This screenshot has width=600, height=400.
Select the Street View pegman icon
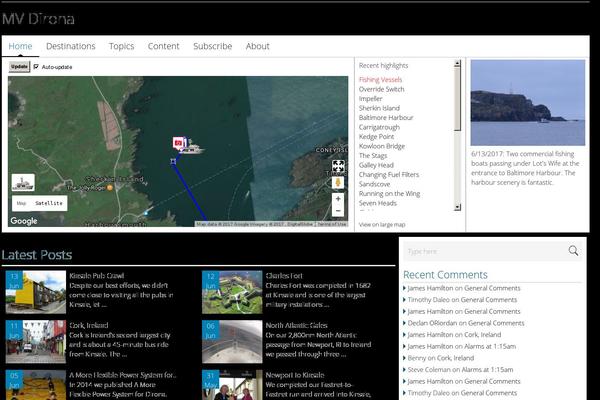(338, 183)
